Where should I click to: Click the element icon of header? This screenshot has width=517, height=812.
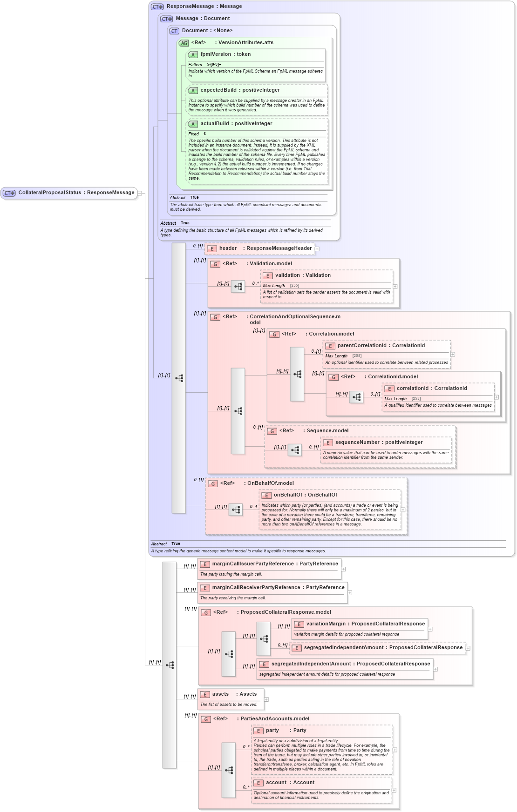pyautogui.click(x=212, y=248)
